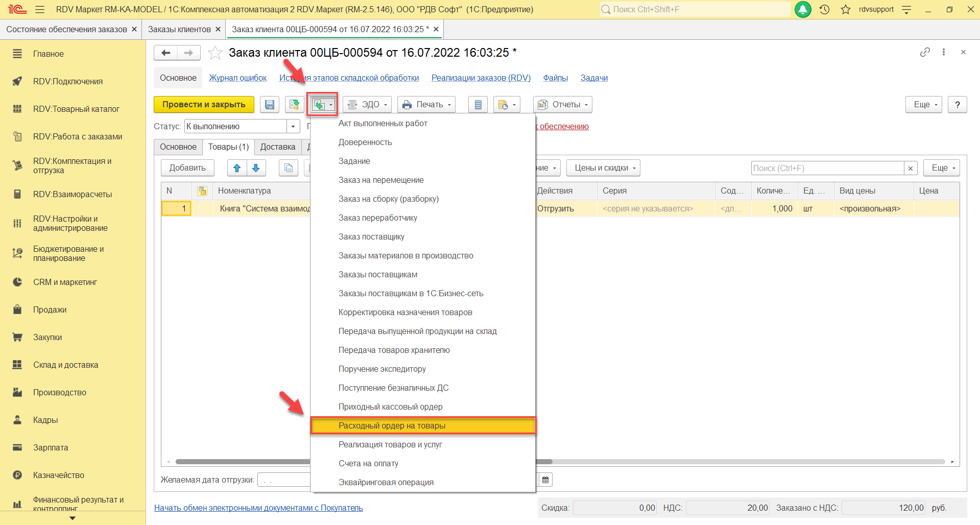Open the history clock icon

click(x=824, y=9)
